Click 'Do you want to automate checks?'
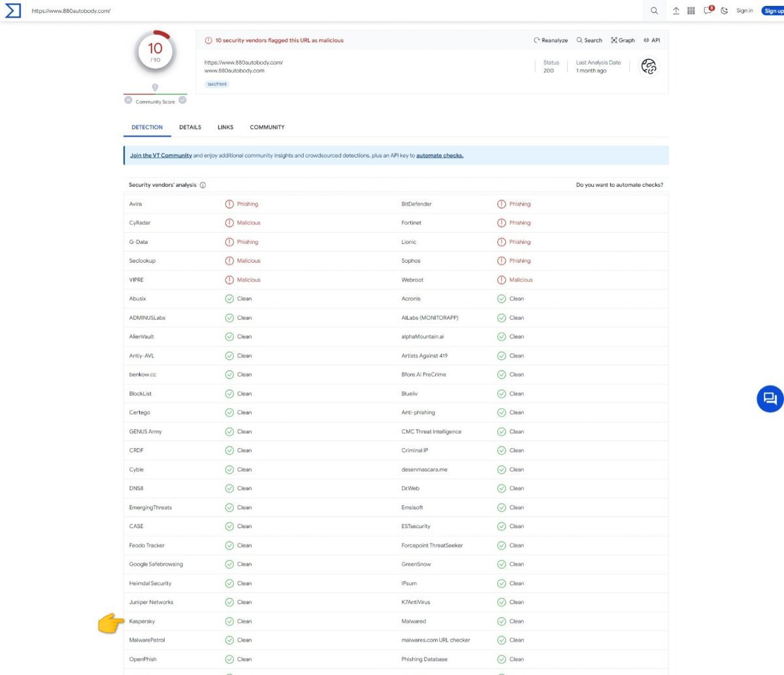Viewport: 784px width, 675px height. coord(619,185)
